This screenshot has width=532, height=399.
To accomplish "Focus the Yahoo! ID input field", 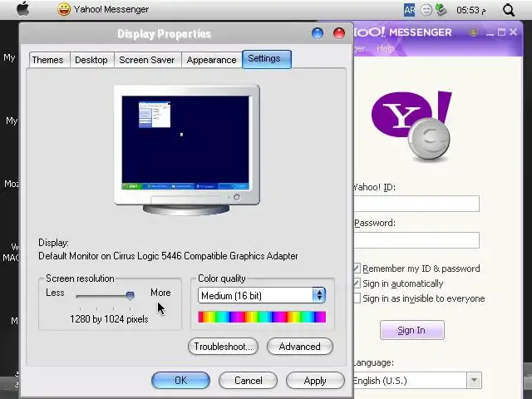I will (x=416, y=204).
